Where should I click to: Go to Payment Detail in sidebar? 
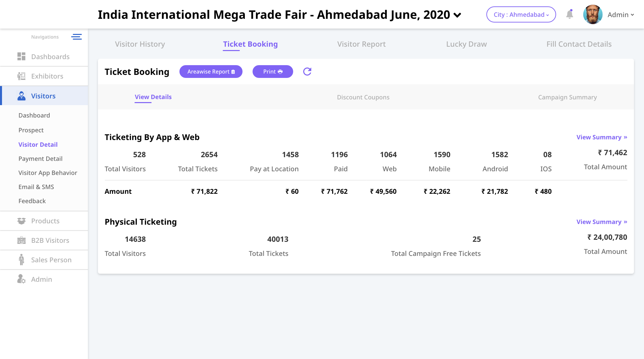(40, 159)
